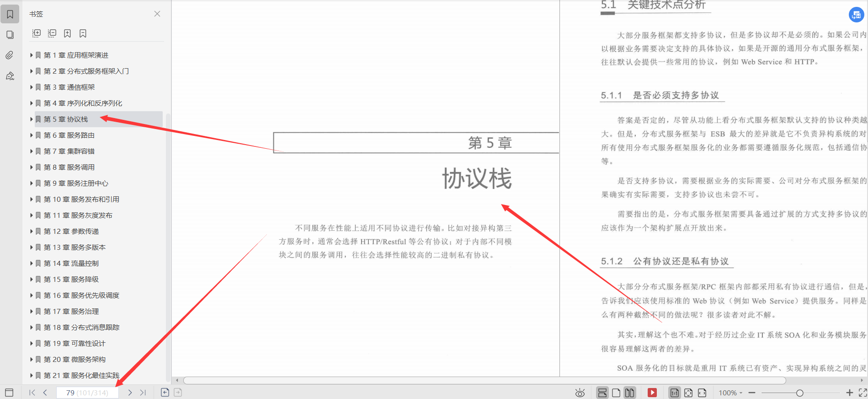Go forward to next view

click(x=178, y=392)
